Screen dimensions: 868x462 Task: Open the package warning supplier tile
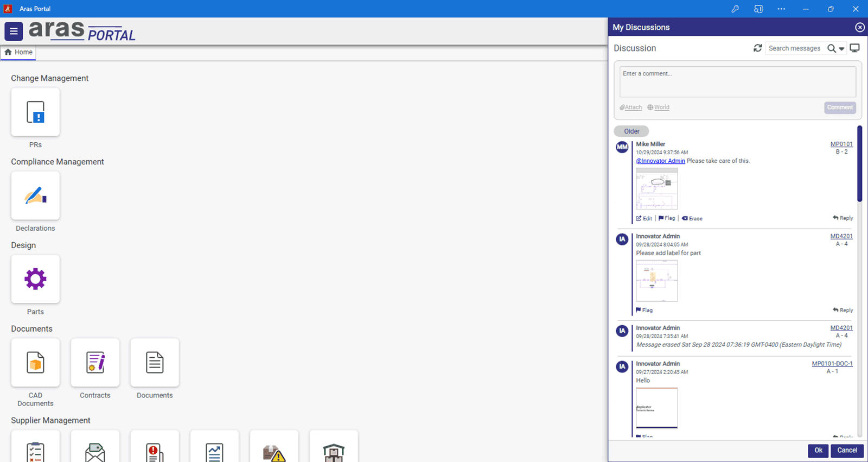click(x=274, y=446)
